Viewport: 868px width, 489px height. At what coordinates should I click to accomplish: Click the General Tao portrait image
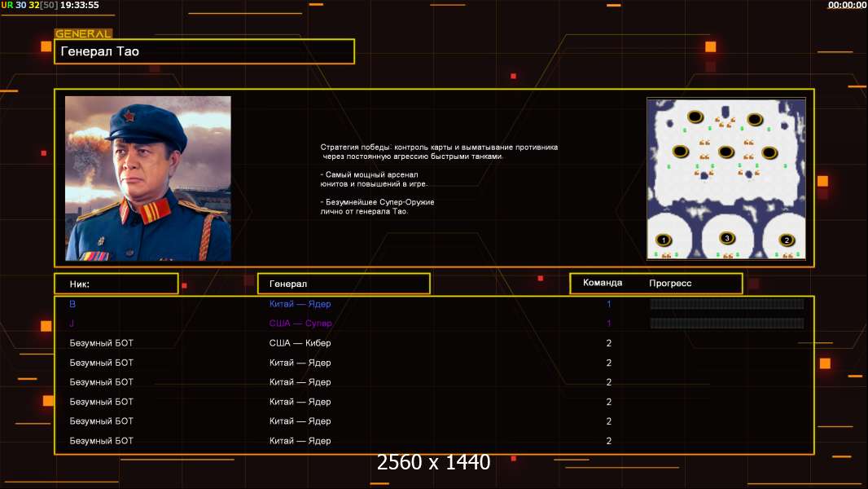pos(148,178)
